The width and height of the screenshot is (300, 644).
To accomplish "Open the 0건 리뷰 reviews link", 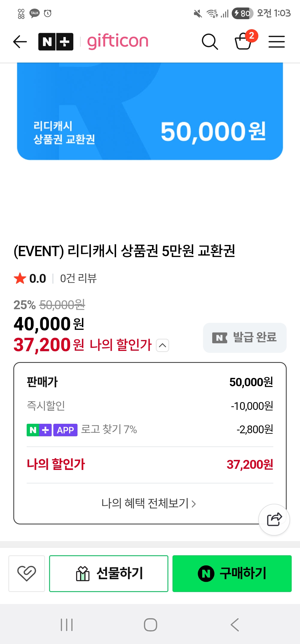I will 78,278.
